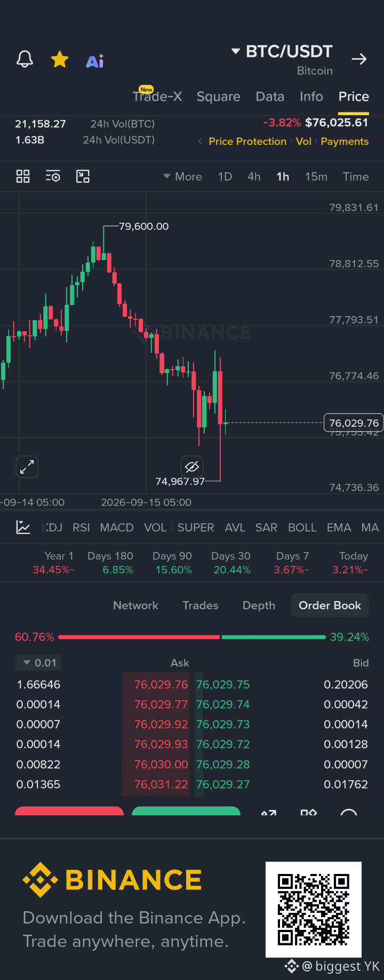Open the chart settings list icon
The width and height of the screenshot is (384, 980).
(53, 176)
